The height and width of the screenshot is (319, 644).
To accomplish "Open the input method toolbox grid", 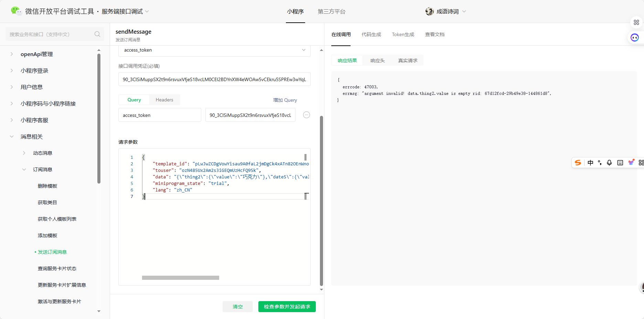I will coord(641,163).
